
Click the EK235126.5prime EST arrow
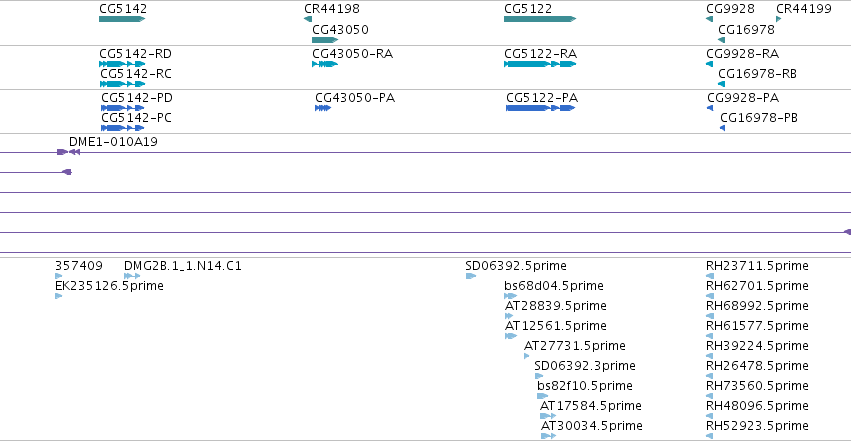[x=59, y=296]
